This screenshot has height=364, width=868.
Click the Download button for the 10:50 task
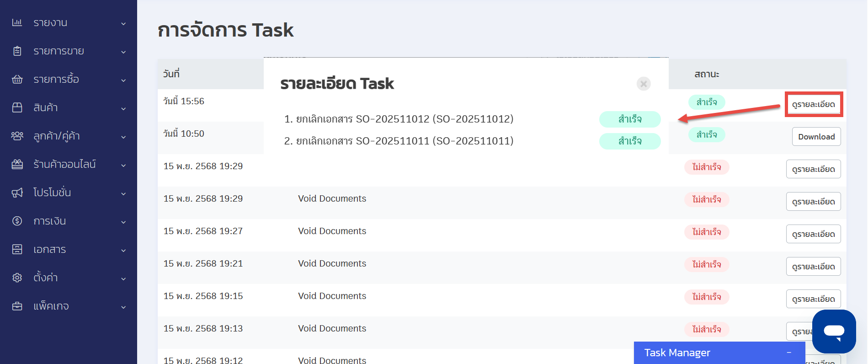[x=816, y=137]
